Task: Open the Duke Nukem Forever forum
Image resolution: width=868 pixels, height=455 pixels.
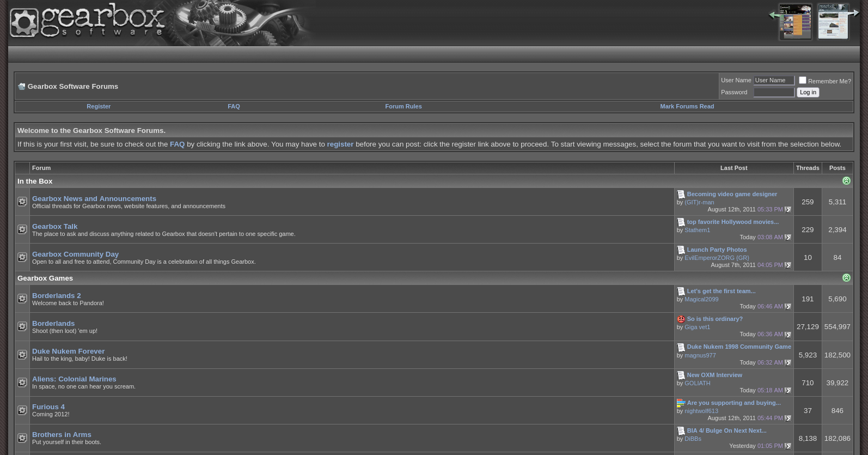Action: click(68, 351)
